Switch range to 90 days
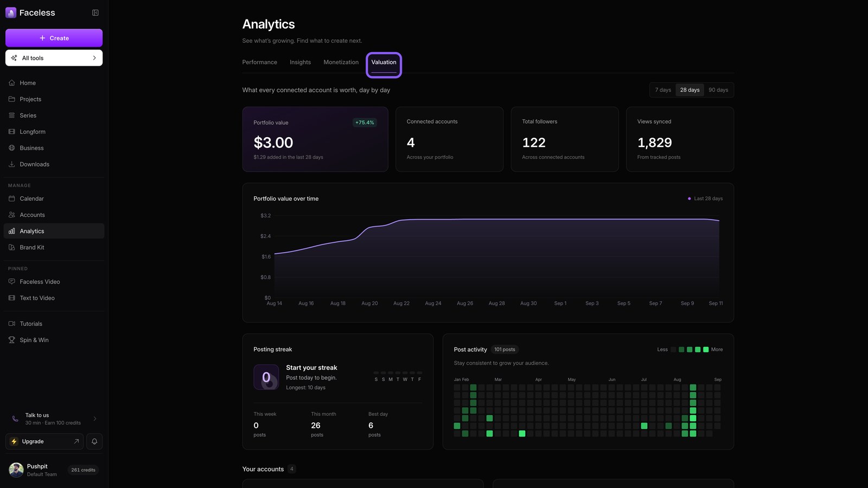Image resolution: width=868 pixels, height=488 pixels. pos(718,90)
